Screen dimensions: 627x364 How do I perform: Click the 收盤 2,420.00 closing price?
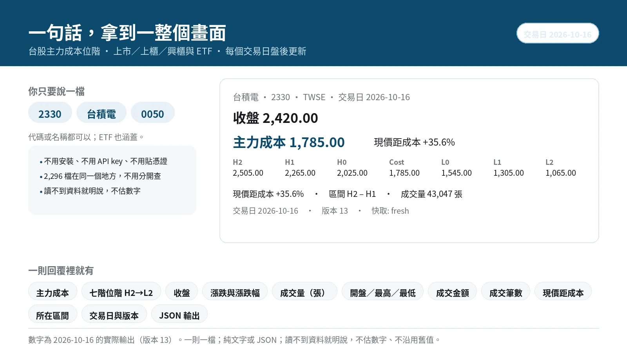[275, 118]
